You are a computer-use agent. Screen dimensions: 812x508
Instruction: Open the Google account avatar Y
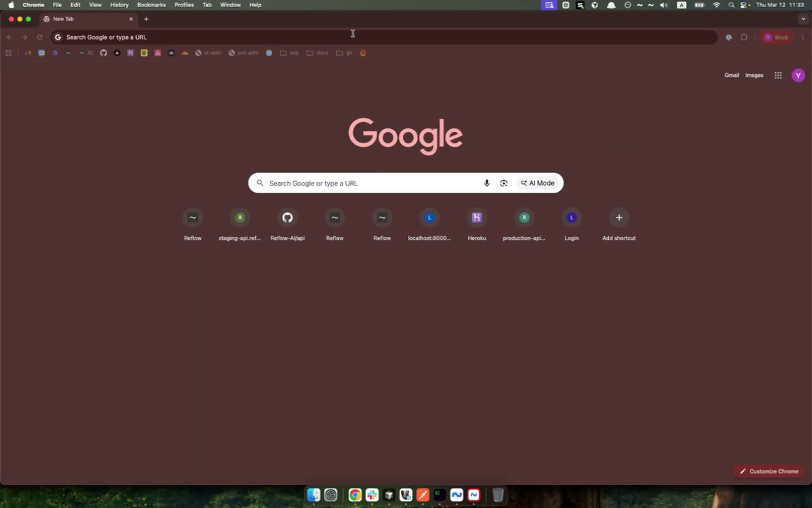[798, 75]
